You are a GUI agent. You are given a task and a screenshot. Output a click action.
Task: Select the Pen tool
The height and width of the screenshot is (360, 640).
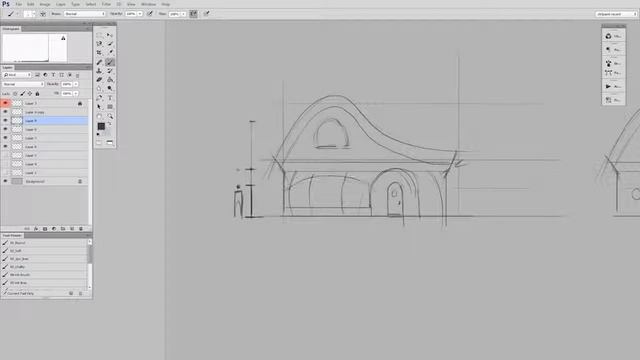(x=99, y=98)
